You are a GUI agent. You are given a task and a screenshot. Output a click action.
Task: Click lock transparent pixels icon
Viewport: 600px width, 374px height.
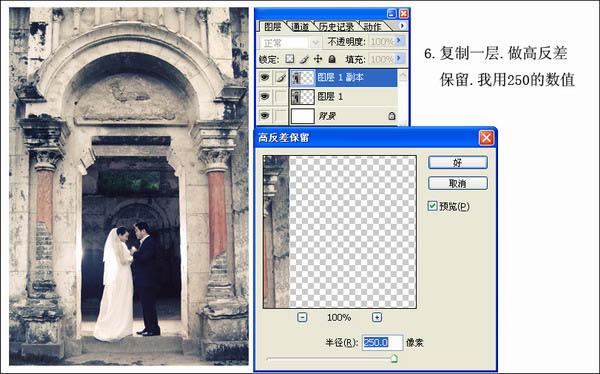tap(290, 59)
